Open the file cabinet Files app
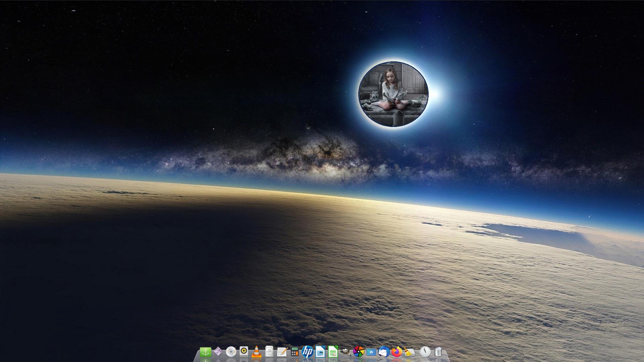Image resolution: width=644 pixels, height=362 pixels. coord(269,352)
